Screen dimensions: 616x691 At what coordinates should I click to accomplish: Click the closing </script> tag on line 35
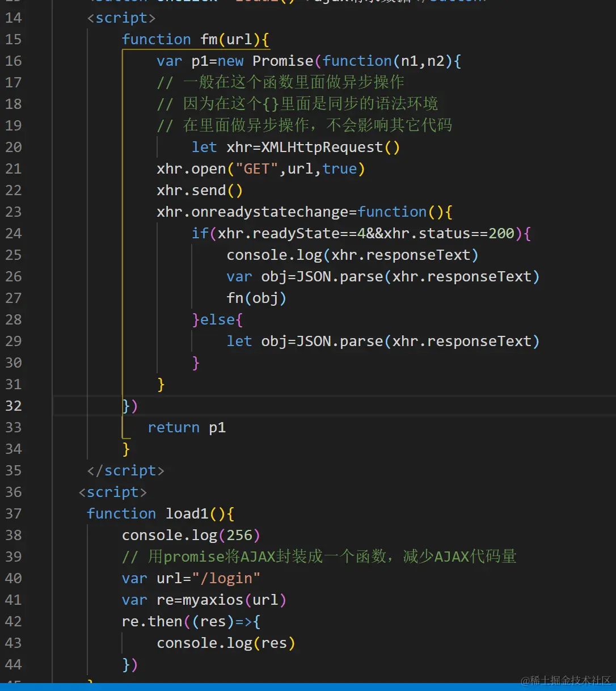(126, 470)
